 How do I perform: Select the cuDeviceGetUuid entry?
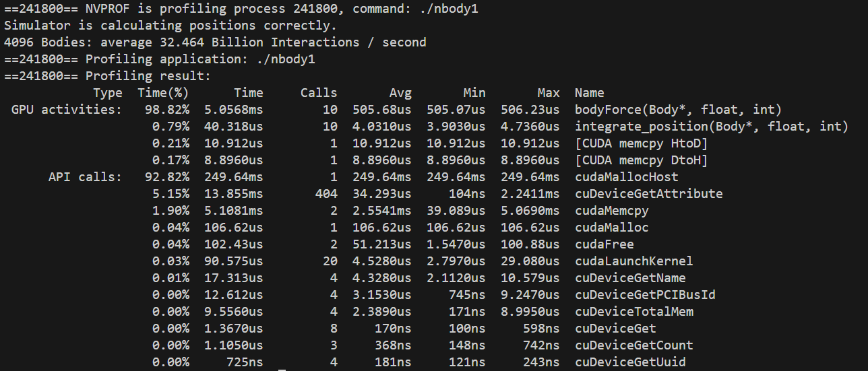pos(630,362)
